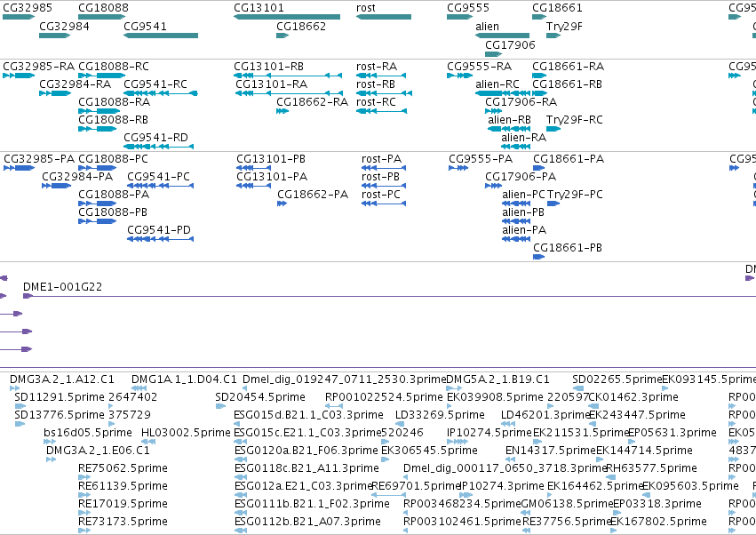Open transcript CG9541-RC
The height and width of the screenshot is (535, 756).
point(155,84)
